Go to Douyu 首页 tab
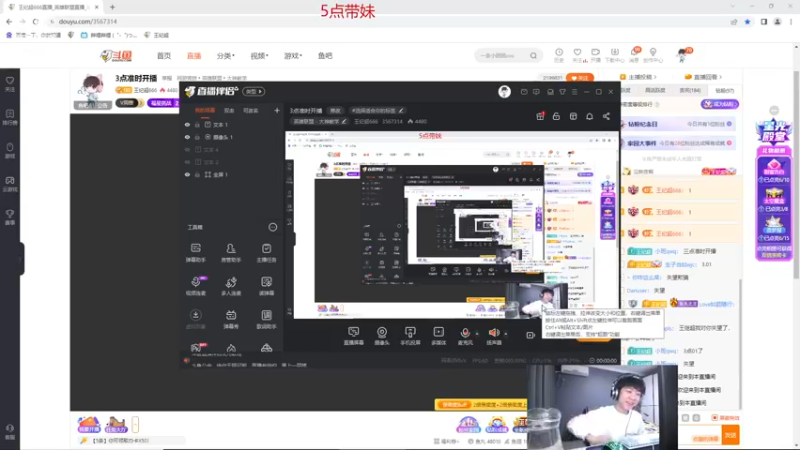Screen dimensions: 800x450 (164, 56)
